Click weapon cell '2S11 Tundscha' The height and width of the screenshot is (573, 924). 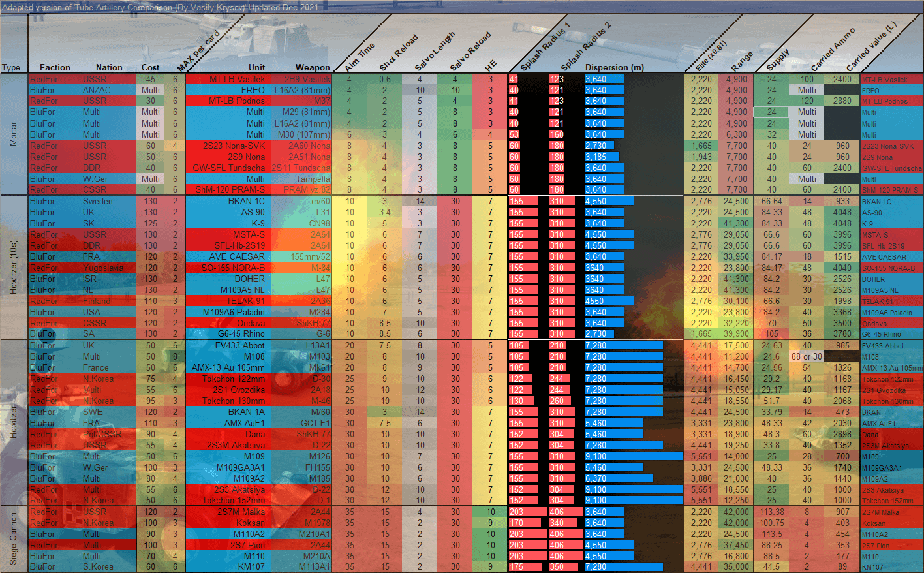tap(301, 168)
